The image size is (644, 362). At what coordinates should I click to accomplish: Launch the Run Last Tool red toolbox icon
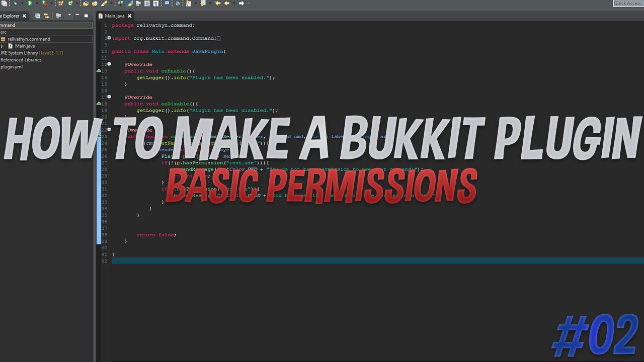[x=45, y=4]
